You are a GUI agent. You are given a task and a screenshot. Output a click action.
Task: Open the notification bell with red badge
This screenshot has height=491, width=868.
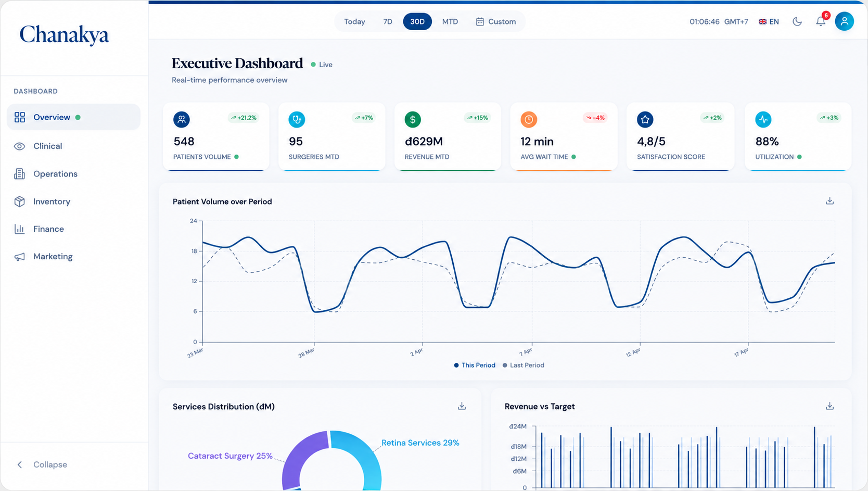tap(821, 21)
